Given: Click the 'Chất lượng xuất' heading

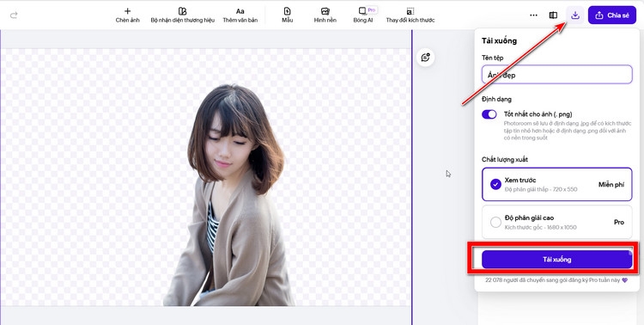Looking at the screenshot, I should point(505,159).
